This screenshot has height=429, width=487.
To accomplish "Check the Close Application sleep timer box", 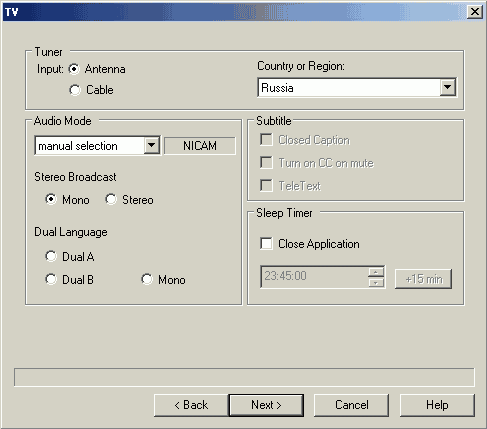I will 266,244.
